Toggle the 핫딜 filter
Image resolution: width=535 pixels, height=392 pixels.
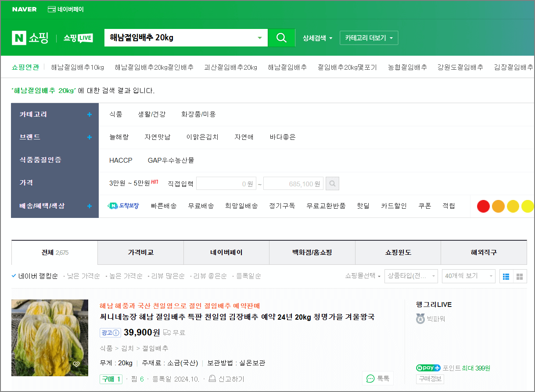click(x=363, y=206)
